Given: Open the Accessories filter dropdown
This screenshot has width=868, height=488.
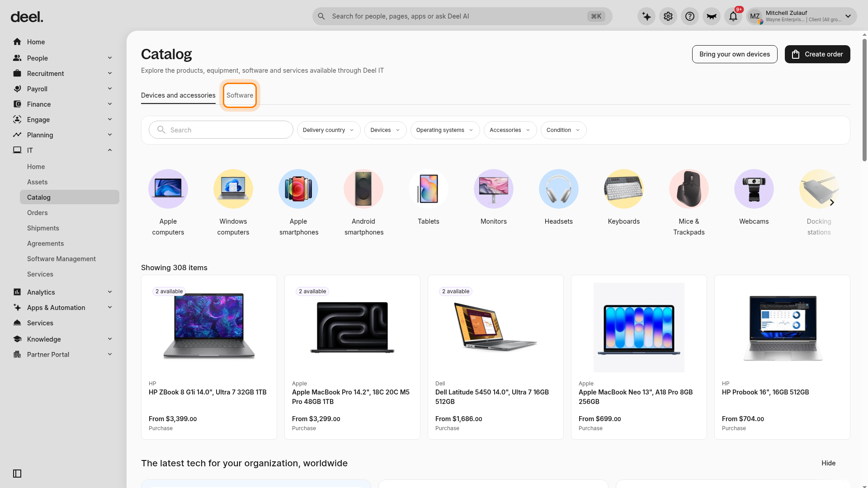Looking at the screenshot, I should point(510,130).
